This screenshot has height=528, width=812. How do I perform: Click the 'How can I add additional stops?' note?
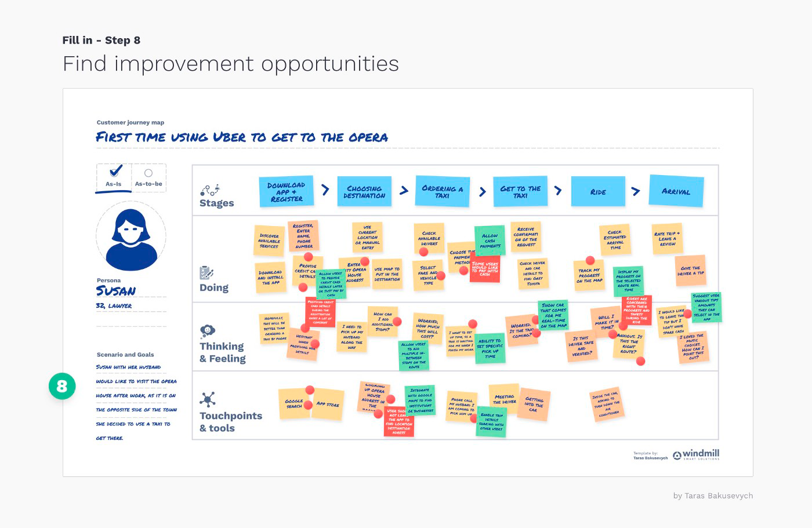coord(383,321)
